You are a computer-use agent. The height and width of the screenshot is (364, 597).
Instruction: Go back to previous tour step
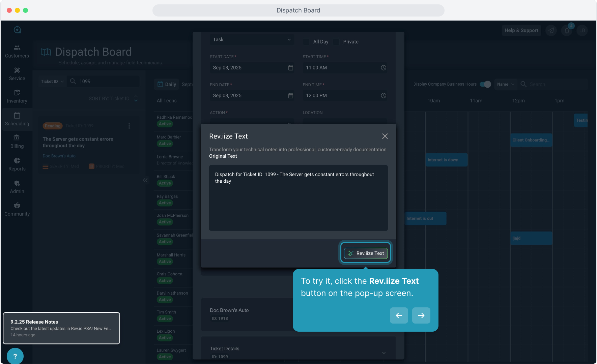(399, 315)
